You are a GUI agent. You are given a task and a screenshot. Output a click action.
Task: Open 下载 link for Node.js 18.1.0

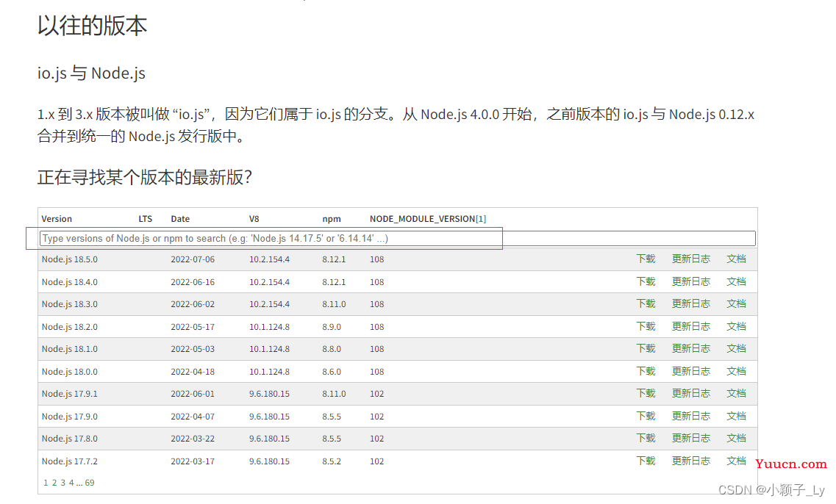pos(646,348)
